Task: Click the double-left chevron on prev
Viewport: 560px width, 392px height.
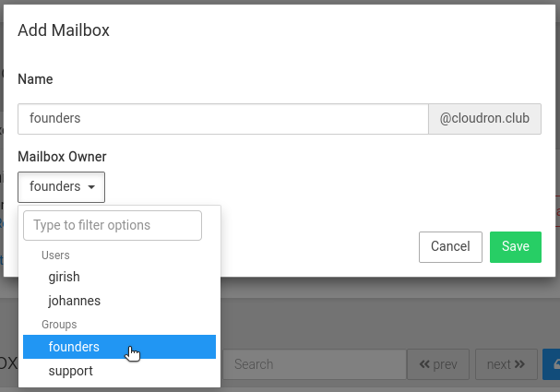Action: coord(424,364)
